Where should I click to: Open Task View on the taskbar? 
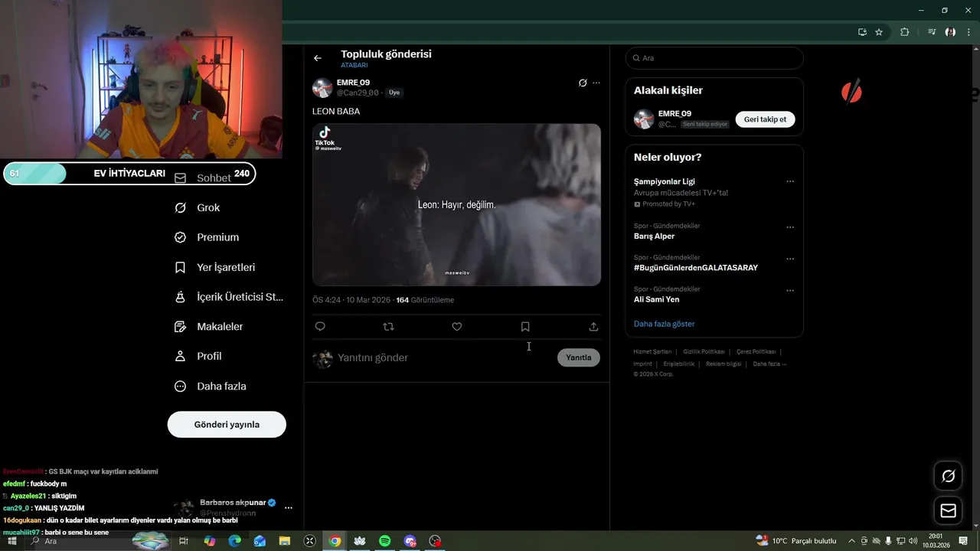[x=184, y=541]
